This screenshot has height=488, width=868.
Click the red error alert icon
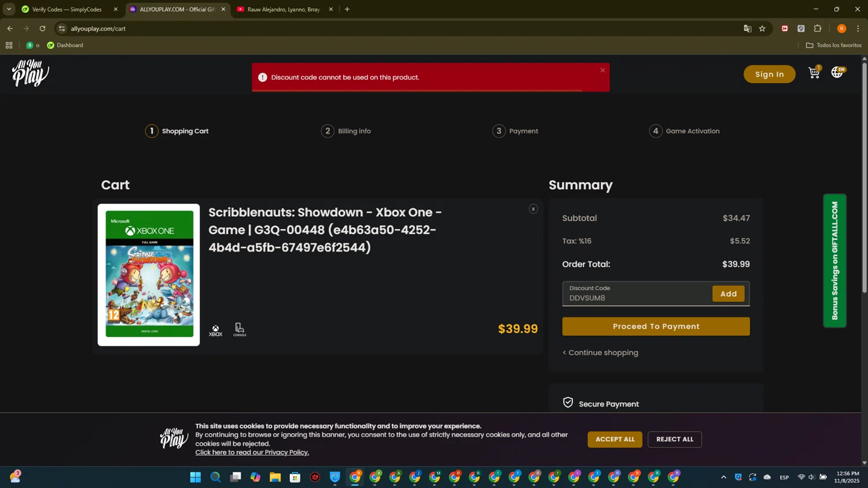(x=263, y=77)
